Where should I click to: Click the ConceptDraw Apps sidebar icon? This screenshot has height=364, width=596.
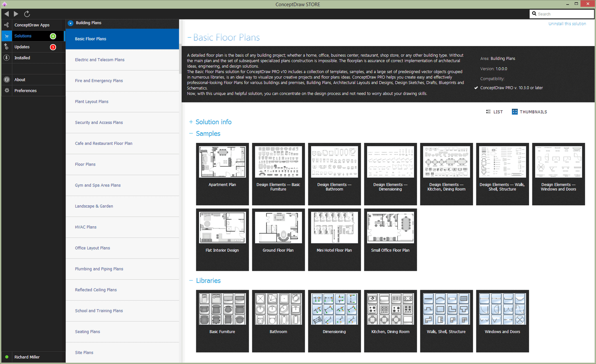click(6, 25)
